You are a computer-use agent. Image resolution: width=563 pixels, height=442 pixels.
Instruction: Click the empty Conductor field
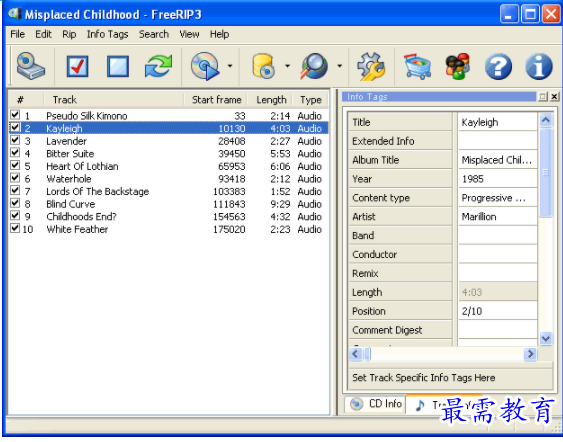[x=498, y=254]
